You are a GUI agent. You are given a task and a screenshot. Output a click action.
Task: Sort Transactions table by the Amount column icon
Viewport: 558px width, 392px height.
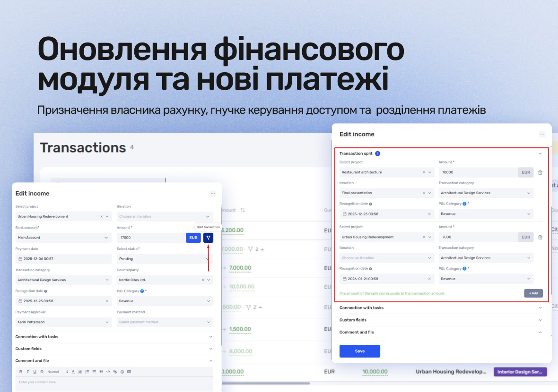pyautogui.click(x=243, y=210)
